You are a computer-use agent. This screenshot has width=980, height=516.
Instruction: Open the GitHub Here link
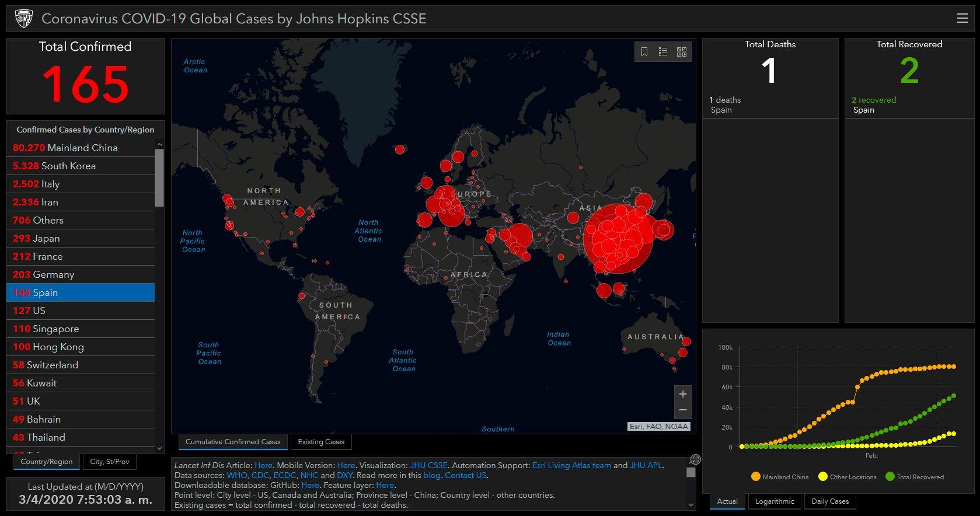(x=310, y=486)
